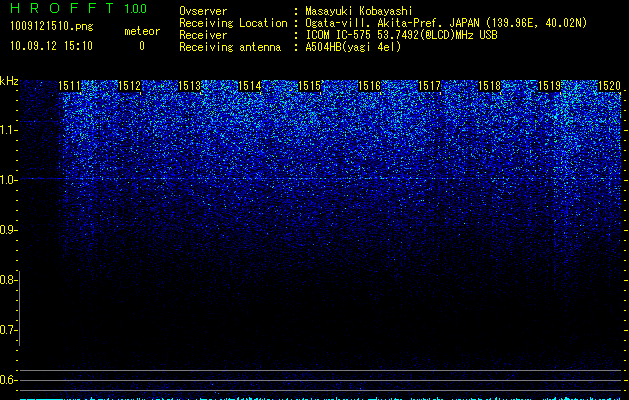Image resolution: width=629 pixels, height=400 pixels.
Task: Select observer name Masayuki Kobayashi
Action: point(359,11)
